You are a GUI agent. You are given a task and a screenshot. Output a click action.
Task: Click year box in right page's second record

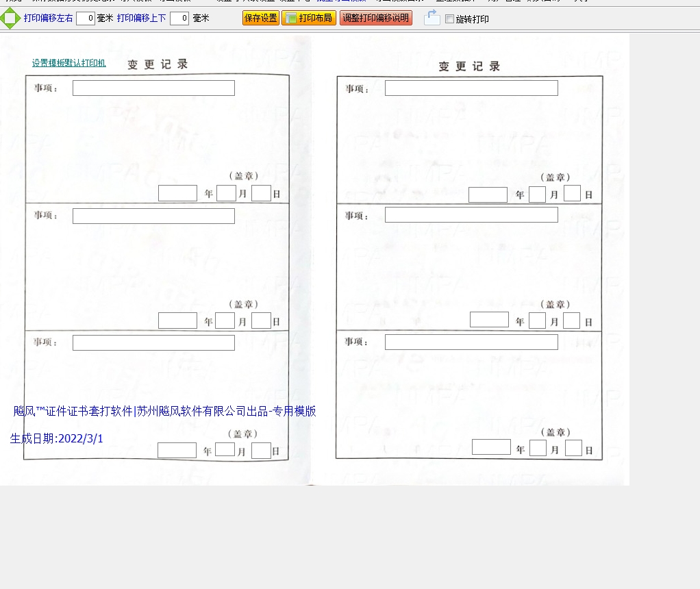point(489,320)
